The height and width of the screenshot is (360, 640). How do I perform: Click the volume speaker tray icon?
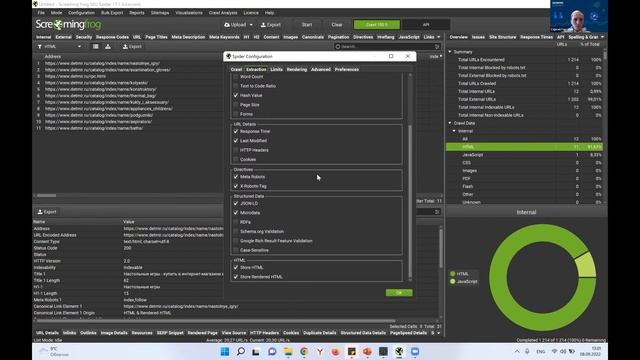(x=563, y=351)
